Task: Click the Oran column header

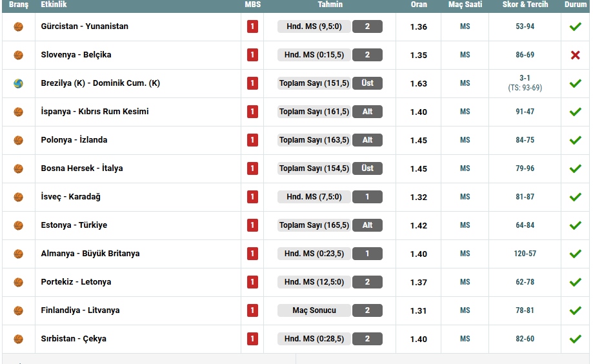Action: pos(419,5)
